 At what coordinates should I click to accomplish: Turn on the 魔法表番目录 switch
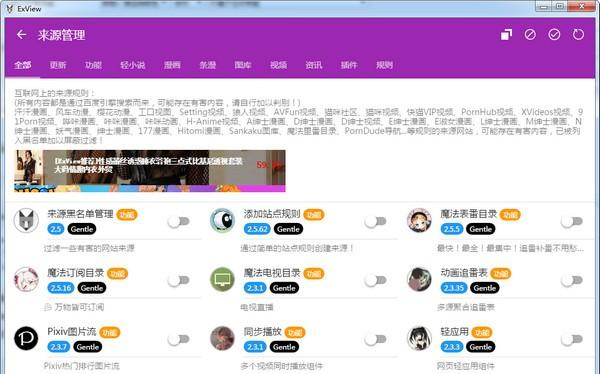coord(572,221)
